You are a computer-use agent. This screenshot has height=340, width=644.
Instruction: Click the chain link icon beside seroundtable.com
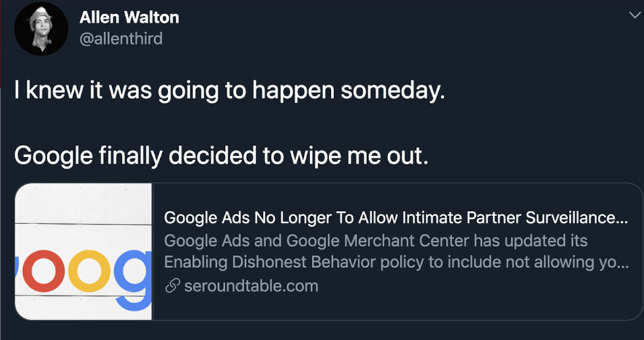(171, 287)
